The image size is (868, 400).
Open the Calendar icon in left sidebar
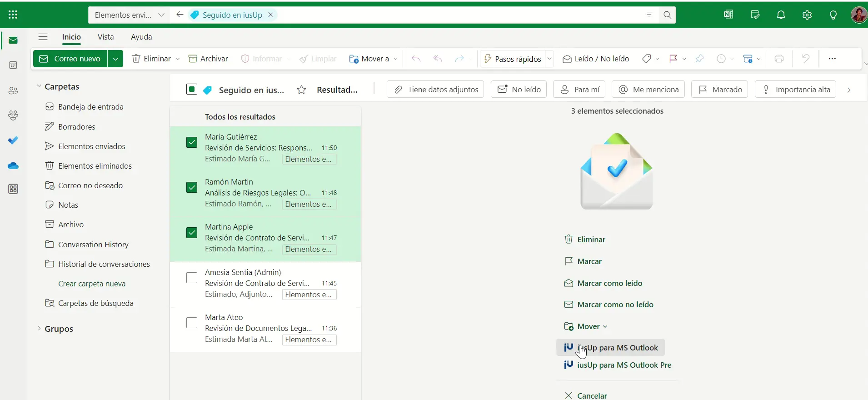point(13,65)
